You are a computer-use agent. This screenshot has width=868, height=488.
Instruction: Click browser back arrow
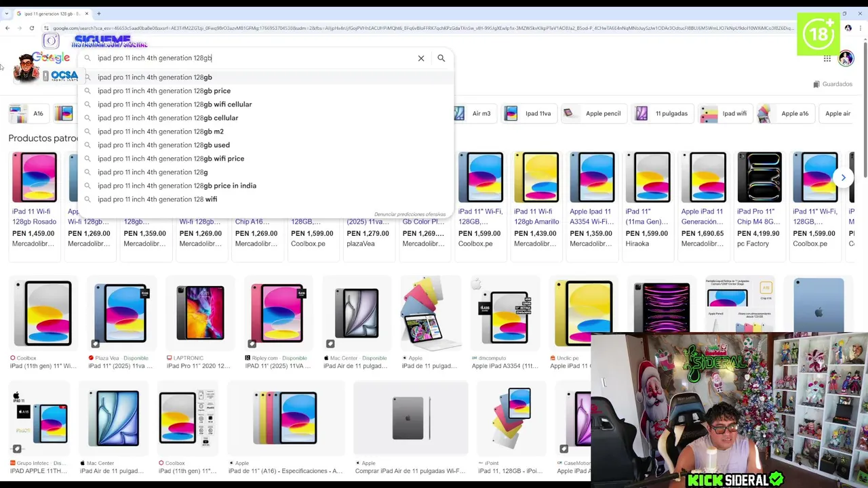click(7, 28)
